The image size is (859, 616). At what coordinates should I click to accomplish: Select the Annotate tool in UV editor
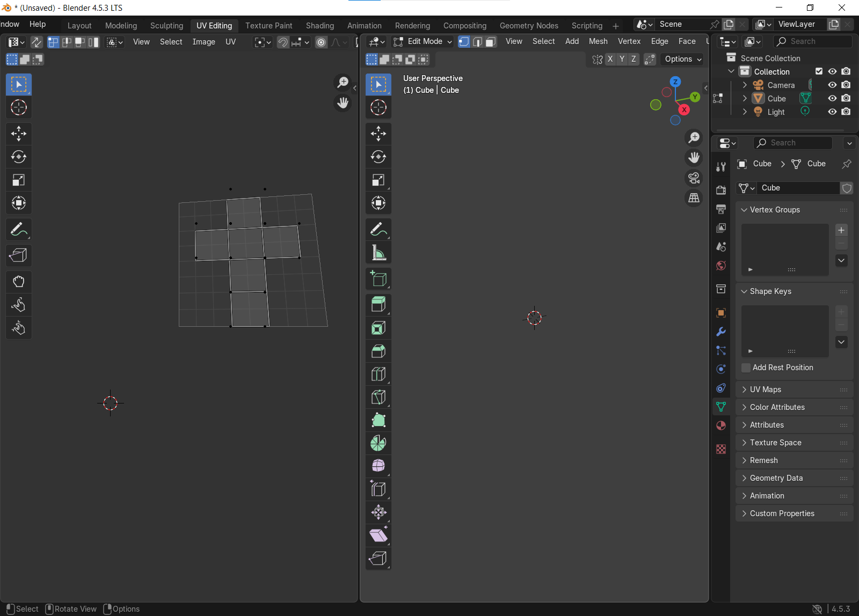(19, 229)
